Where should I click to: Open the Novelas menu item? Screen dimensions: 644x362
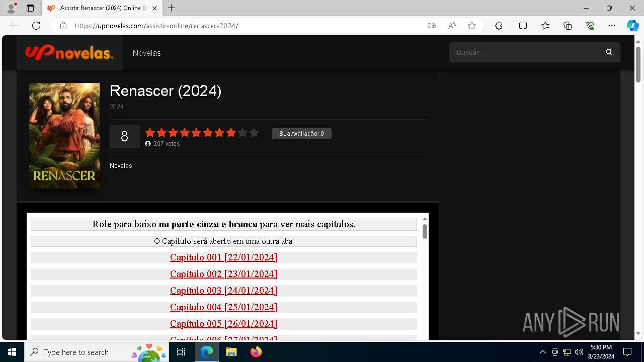point(147,53)
